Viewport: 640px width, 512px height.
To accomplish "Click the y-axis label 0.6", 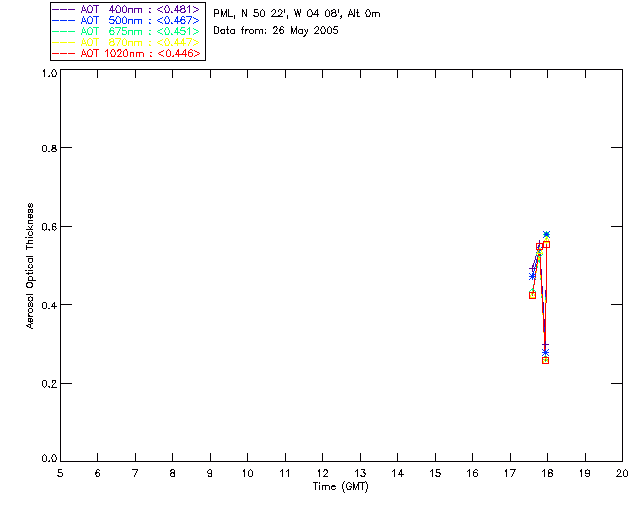I will (49, 227).
